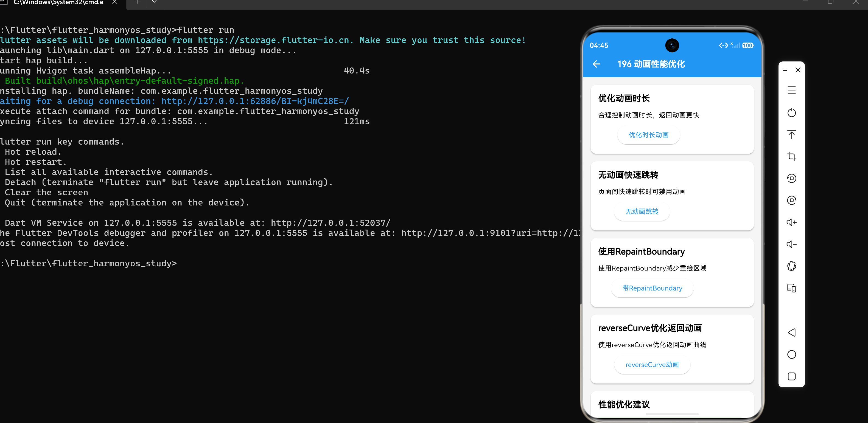Close the cmd.exe terminal tab
This screenshot has height=423, width=868.
tap(114, 2)
